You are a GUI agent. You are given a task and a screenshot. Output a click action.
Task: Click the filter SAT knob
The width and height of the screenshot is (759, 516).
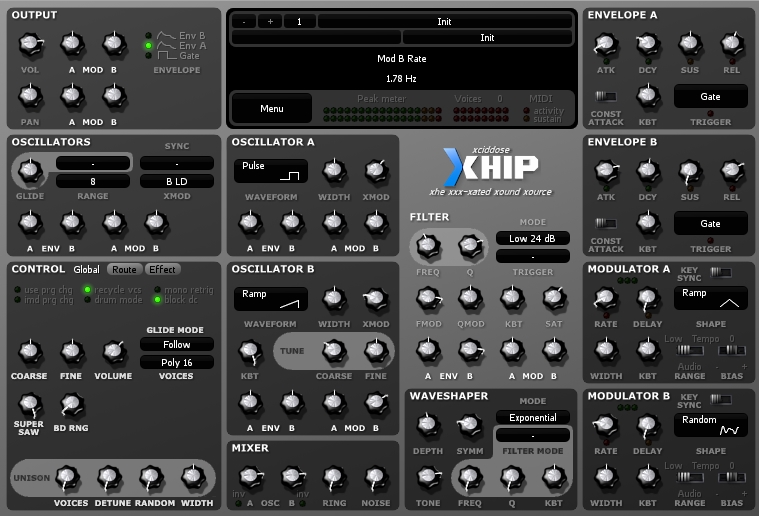[554, 298]
